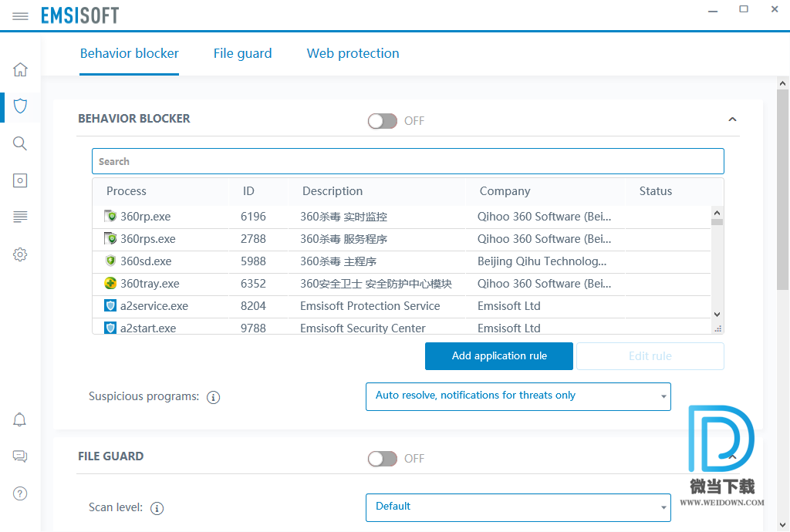Switch to Behavior blocker tab
Viewport: 790px width, 532px height.
point(129,53)
